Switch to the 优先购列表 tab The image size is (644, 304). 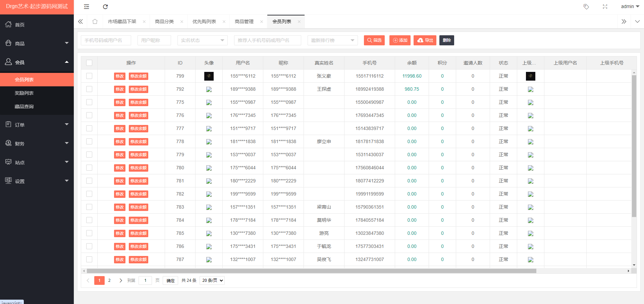(204, 21)
